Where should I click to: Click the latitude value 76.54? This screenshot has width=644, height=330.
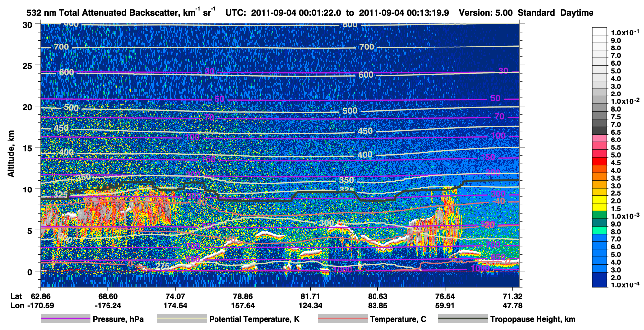(x=445, y=296)
